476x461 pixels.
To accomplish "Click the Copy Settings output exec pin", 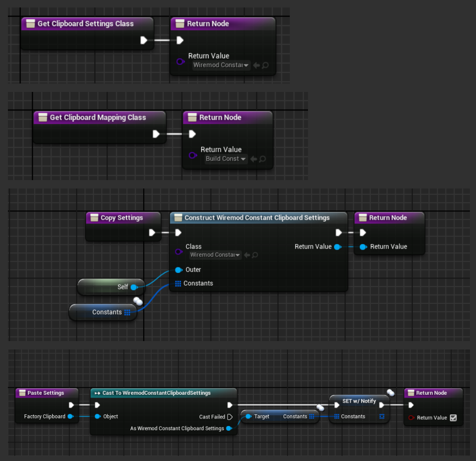I will pos(152,232).
